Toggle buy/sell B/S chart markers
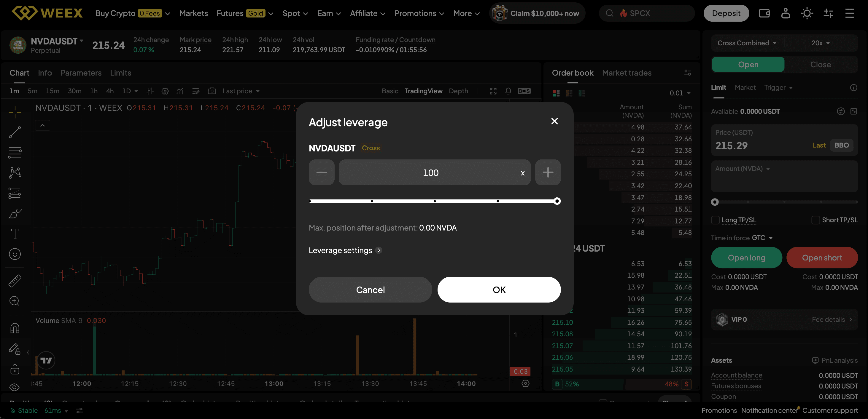868x419 pixels. pos(524,91)
